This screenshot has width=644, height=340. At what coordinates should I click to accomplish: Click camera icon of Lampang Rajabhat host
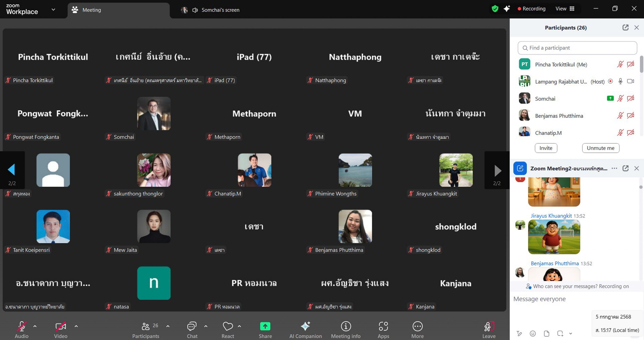point(630,81)
